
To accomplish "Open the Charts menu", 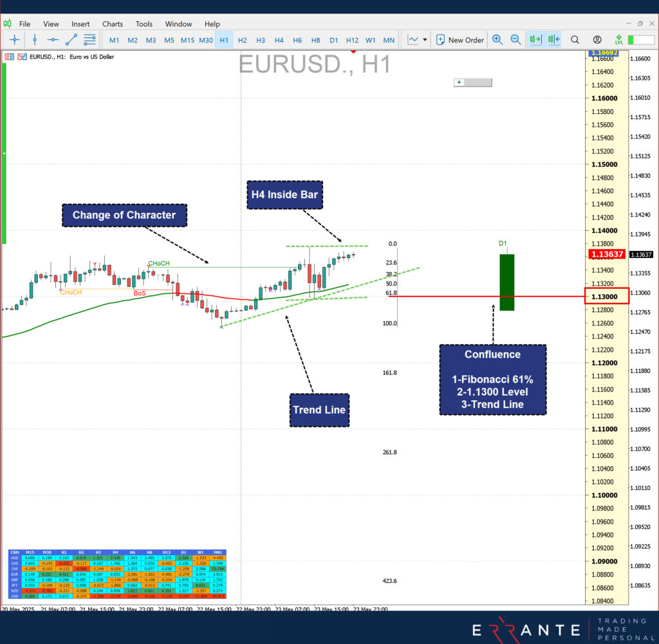I will coord(113,24).
